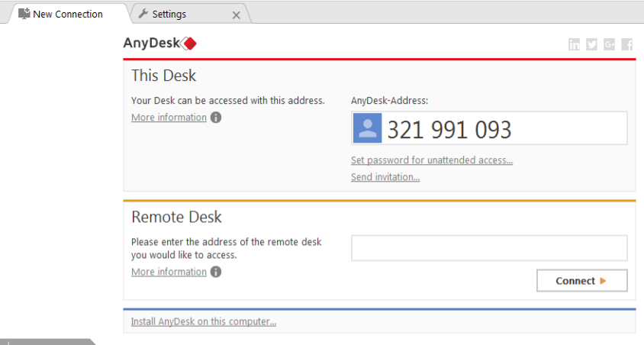Click Install AnyDesk on this computer link
The image size is (644, 345).
click(x=203, y=321)
